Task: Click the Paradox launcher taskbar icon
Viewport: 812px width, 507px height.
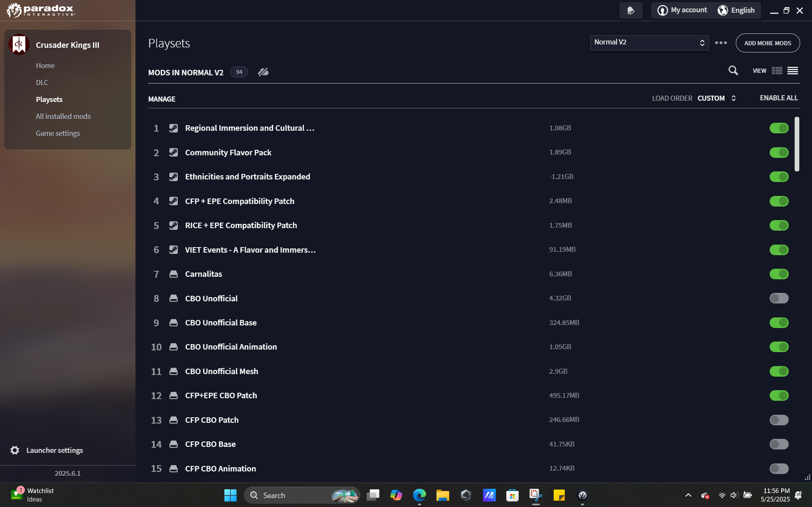Action: click(x=583, y=495)
